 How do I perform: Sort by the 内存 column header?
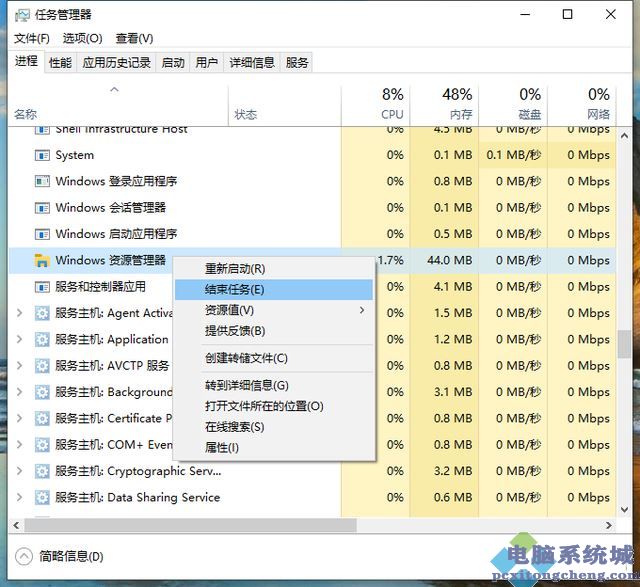[x=444, y=105]
